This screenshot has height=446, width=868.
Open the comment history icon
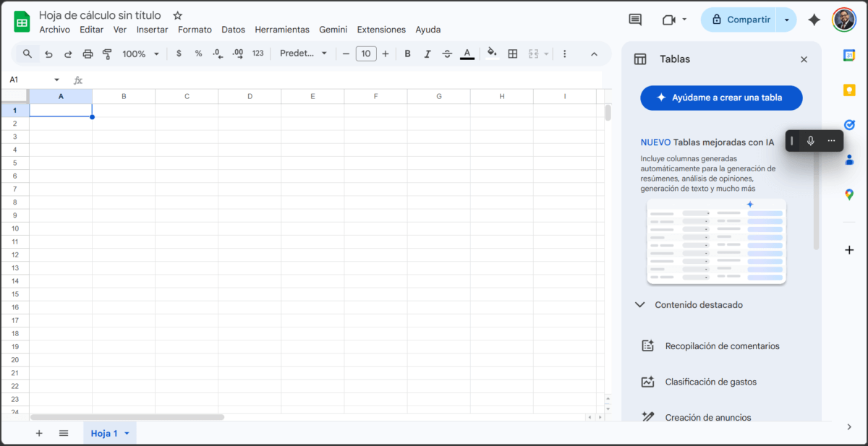[x=635, y=20]
